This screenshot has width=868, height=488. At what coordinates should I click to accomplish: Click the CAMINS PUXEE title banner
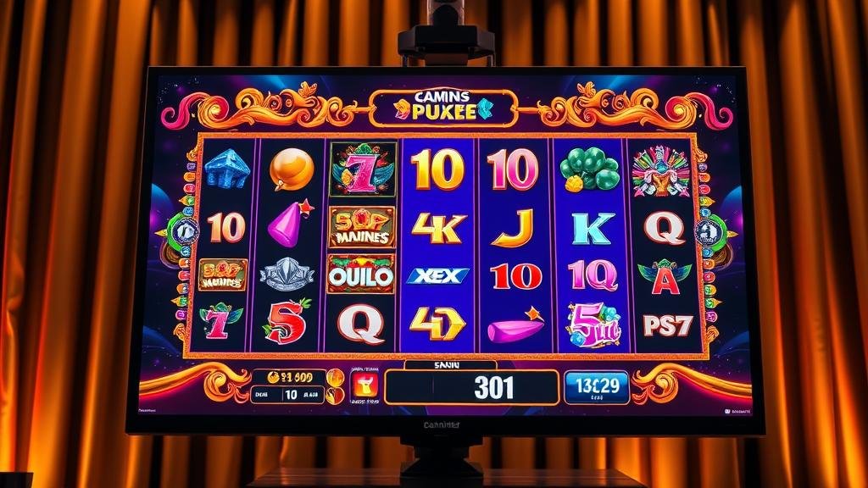(x=444, y=106)
